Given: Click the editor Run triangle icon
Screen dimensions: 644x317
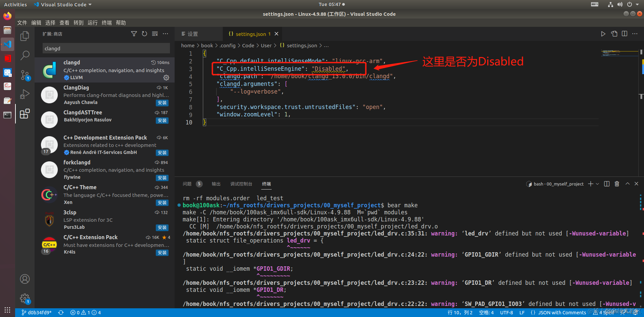Looking at the screenshot, I should click(x=603, y=34).
